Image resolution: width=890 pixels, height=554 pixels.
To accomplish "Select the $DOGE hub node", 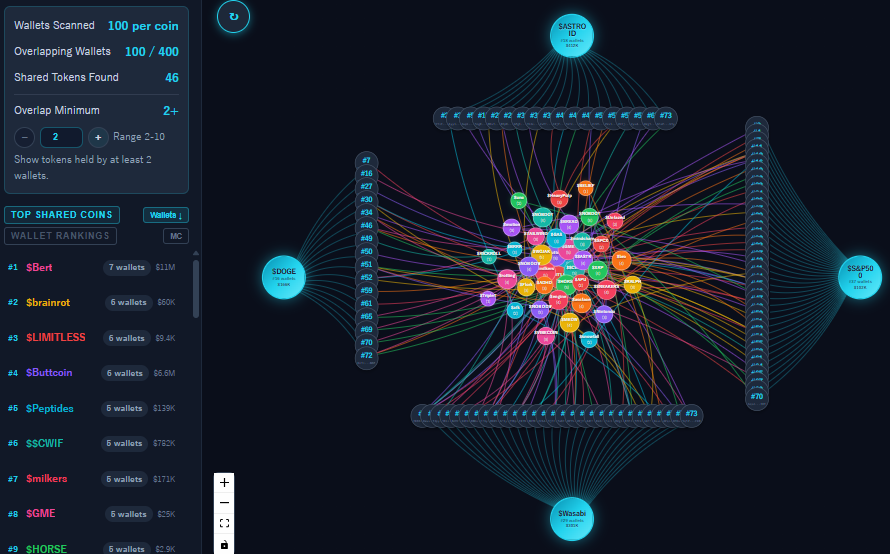I will (x=284, y=277).
